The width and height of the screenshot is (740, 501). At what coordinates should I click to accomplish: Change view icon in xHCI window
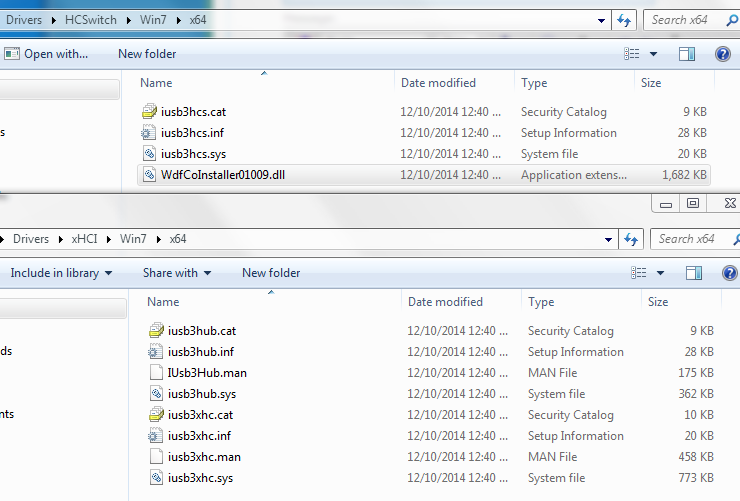pos(639,273)
